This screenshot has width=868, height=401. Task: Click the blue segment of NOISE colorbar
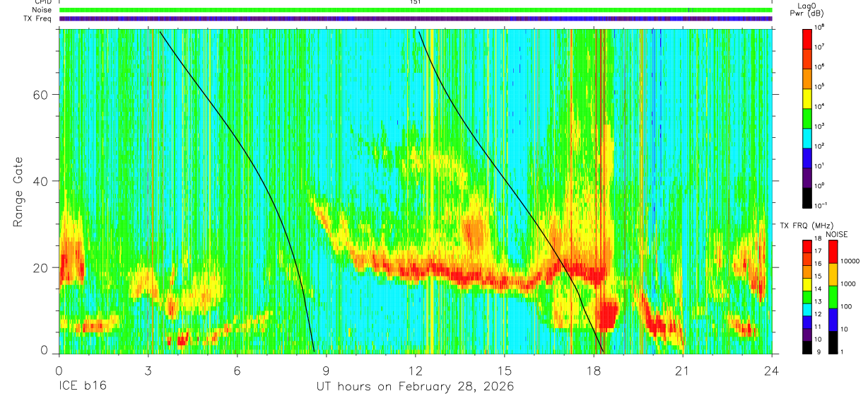coord(834,320)
